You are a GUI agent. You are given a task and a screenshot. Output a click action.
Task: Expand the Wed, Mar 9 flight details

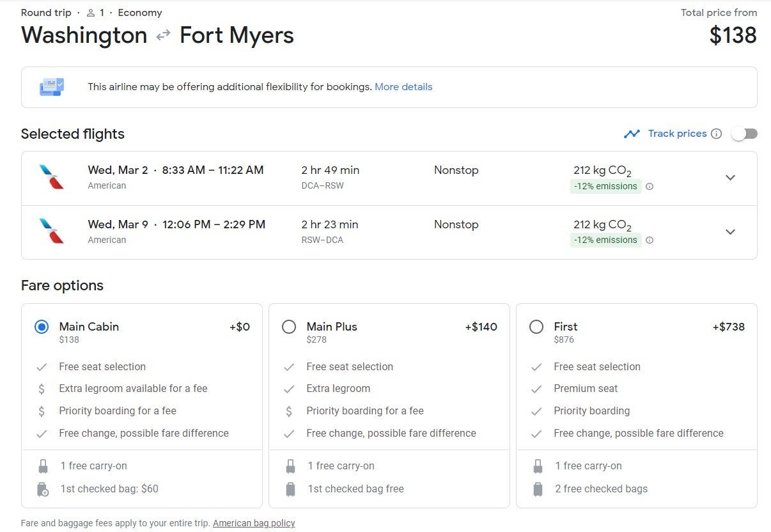tap(730, 231)
